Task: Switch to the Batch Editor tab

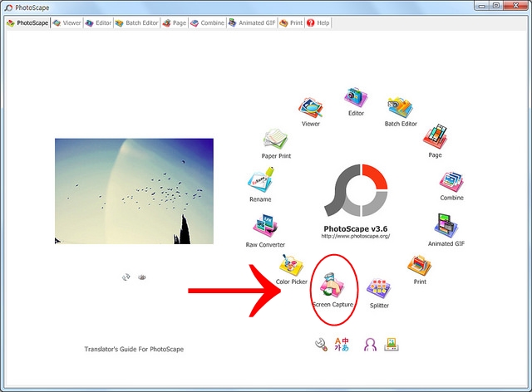Action: (136, 23)
